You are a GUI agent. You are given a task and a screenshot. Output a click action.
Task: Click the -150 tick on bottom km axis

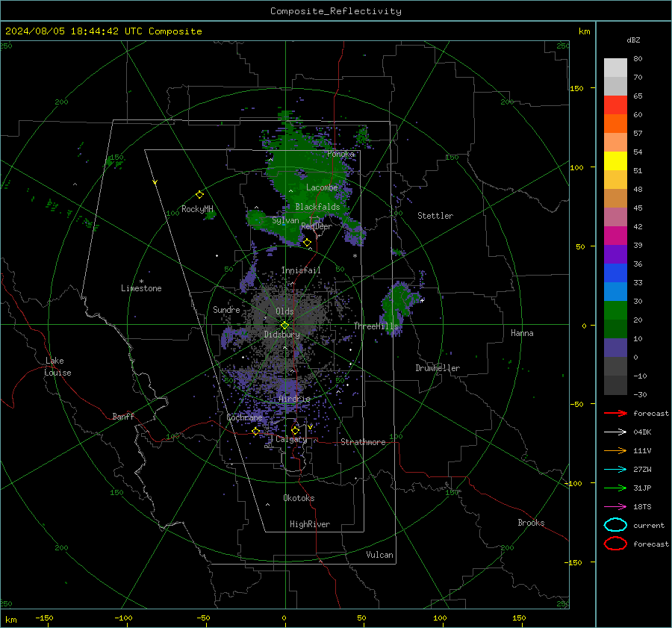(x=44, y=618)
